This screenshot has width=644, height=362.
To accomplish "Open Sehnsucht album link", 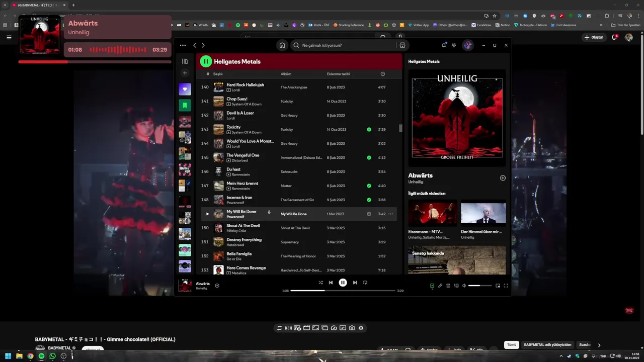I will [289, 171].
